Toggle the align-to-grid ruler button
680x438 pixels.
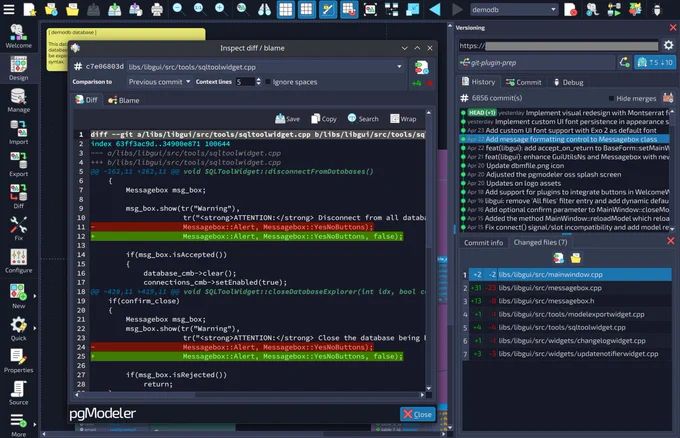coord(328,9)
